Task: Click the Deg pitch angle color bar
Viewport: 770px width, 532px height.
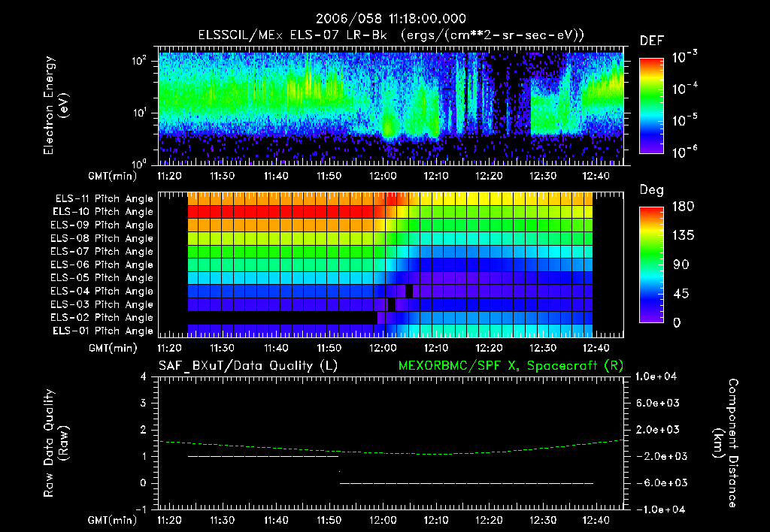Action: (x=652, y=265)
